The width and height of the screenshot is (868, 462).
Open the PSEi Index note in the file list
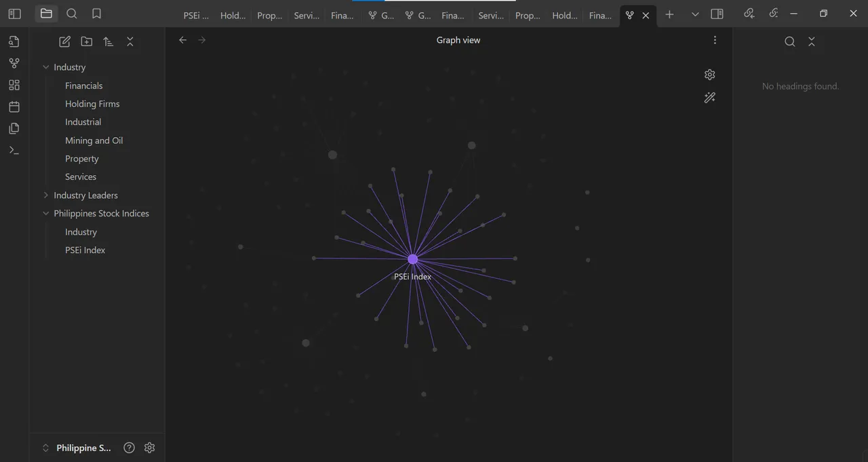coord(85,250)
